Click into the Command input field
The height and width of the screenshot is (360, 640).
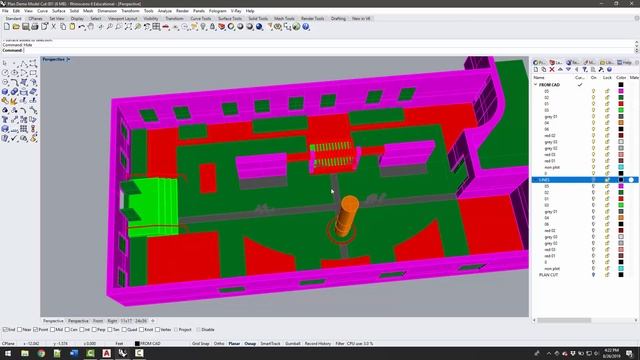328,50
